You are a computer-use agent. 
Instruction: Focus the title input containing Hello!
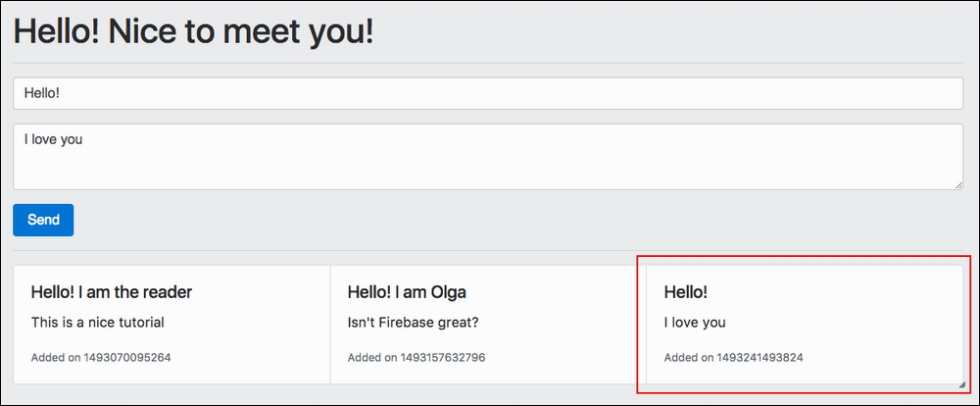[x=487, y=93]
